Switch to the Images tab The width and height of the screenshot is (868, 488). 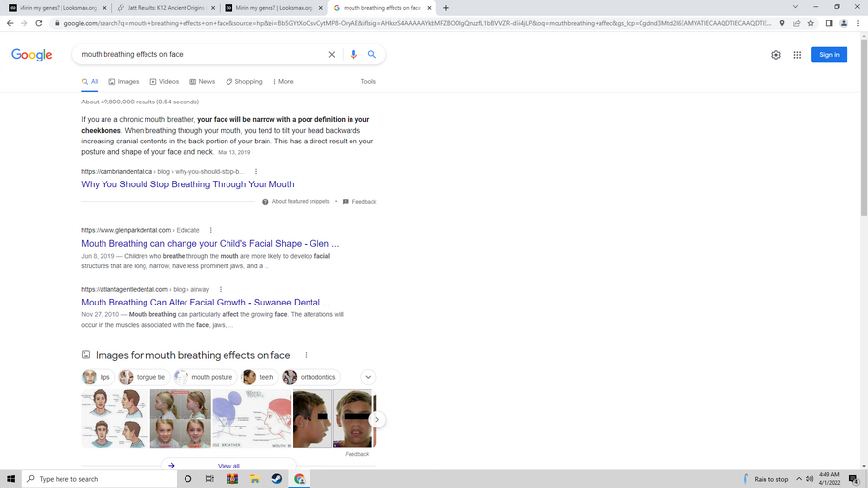click(124, 82)
